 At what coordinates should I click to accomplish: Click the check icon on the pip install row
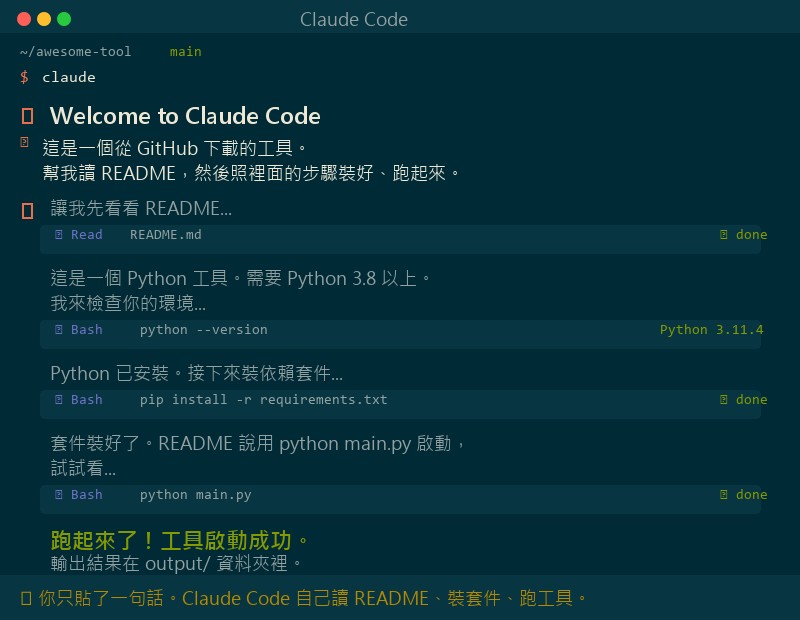[723, 400]
